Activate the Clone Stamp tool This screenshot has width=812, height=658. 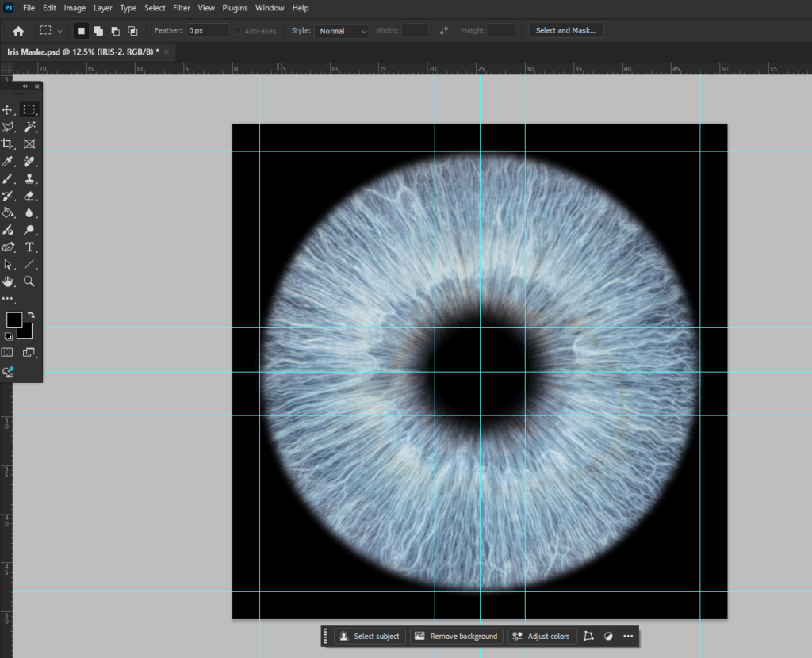[29, 178]
